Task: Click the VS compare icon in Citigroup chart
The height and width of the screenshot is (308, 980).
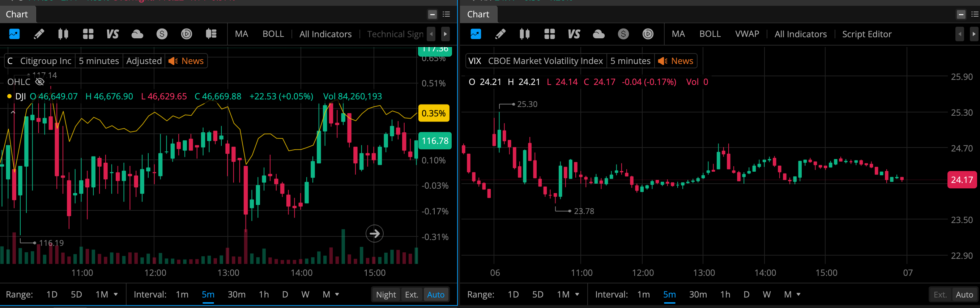Action: pyautogui.click(x=112, y=34)
